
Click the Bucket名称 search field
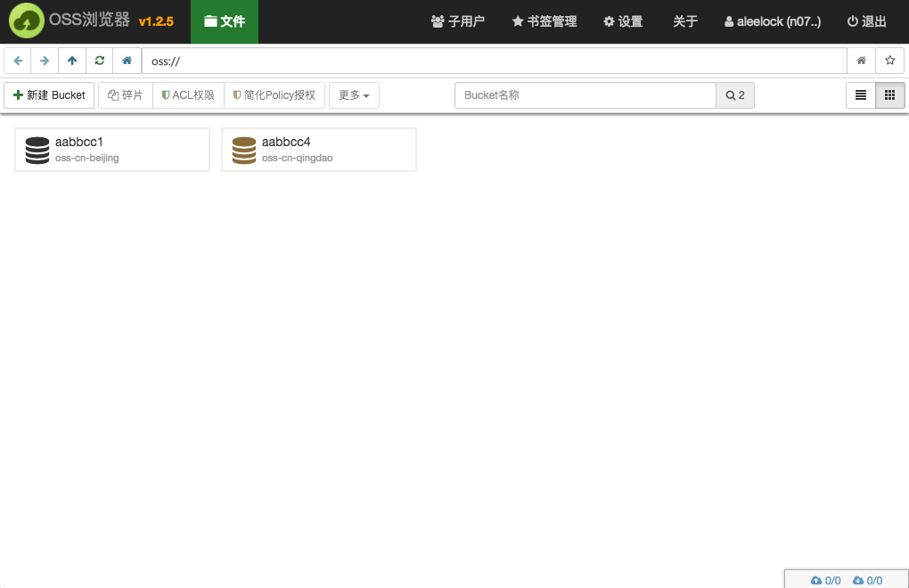click(x=586, y=94)
